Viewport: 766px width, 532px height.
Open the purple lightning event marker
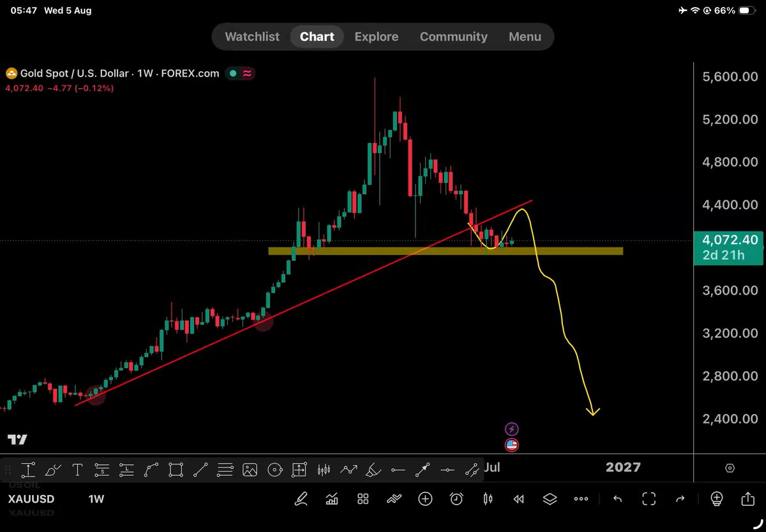(511, 429)
